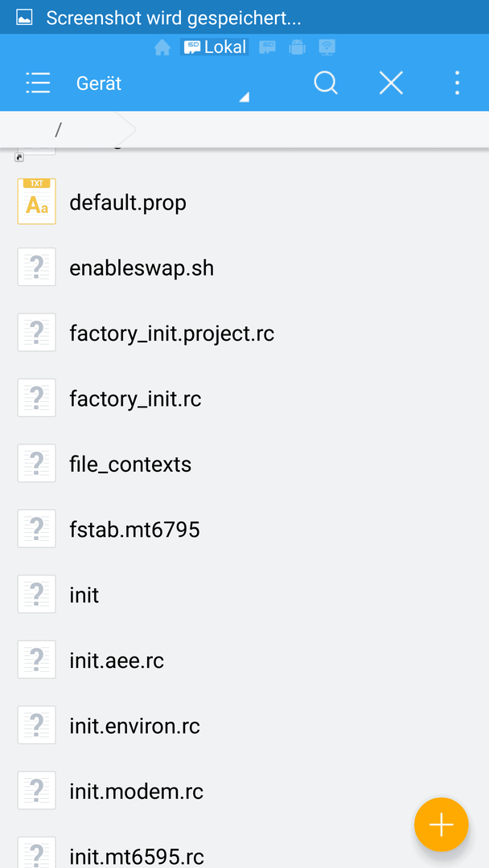The height and width of the screenshot is (868, 489).
Task: Open the hamburger navigation menu
Action: (38, 84)
